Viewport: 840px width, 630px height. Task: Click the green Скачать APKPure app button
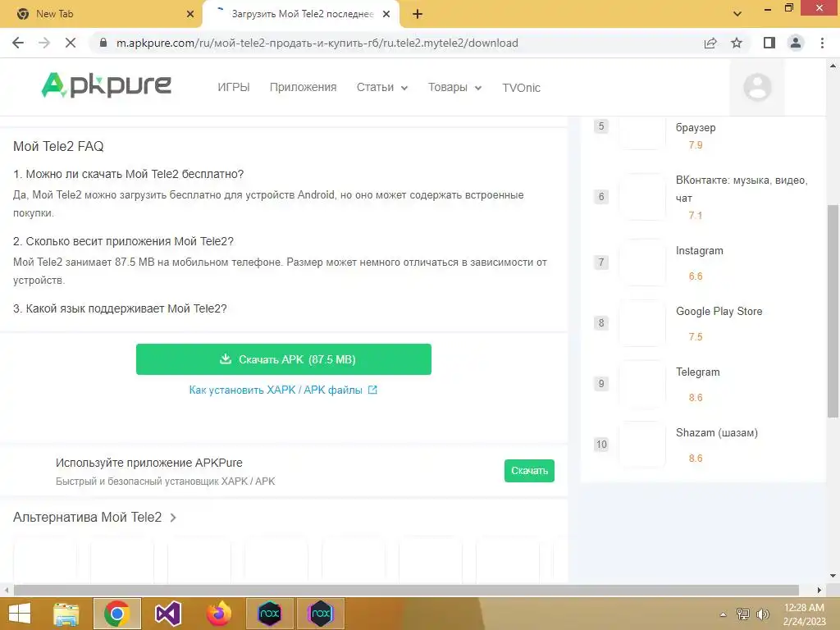(x=529, y=470)
